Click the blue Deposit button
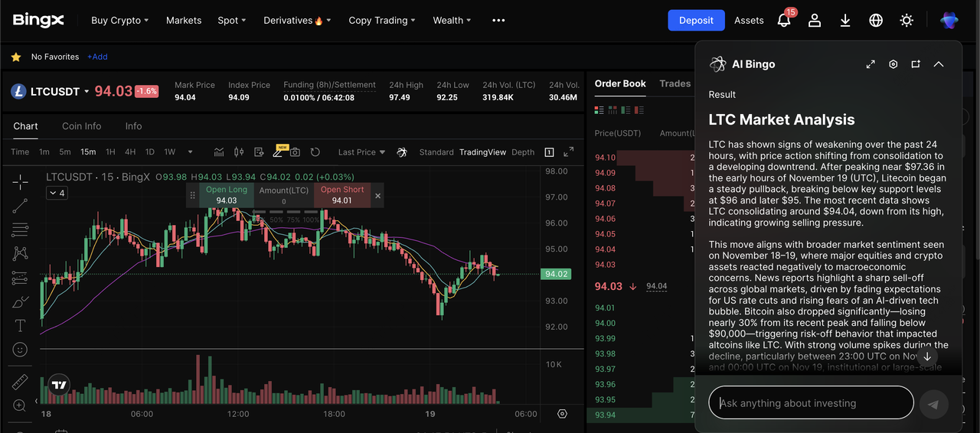Image resolution: width=980 pixels, height=433 pixels. tap(696, 21)
